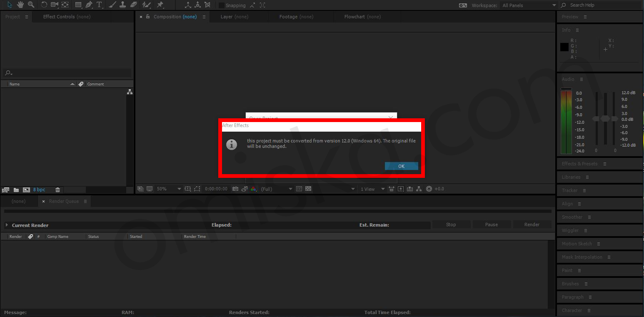Image resolution: width=644 pixels, height=317 pixels.
Task: Toggle the Transparency Grid checkerboard
Action: point(308,189)
